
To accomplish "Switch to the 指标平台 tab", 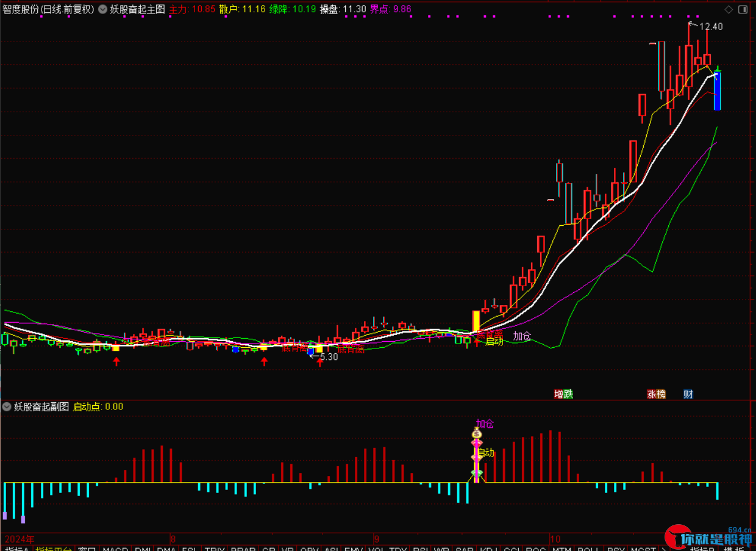I will [x=54, y=549].
